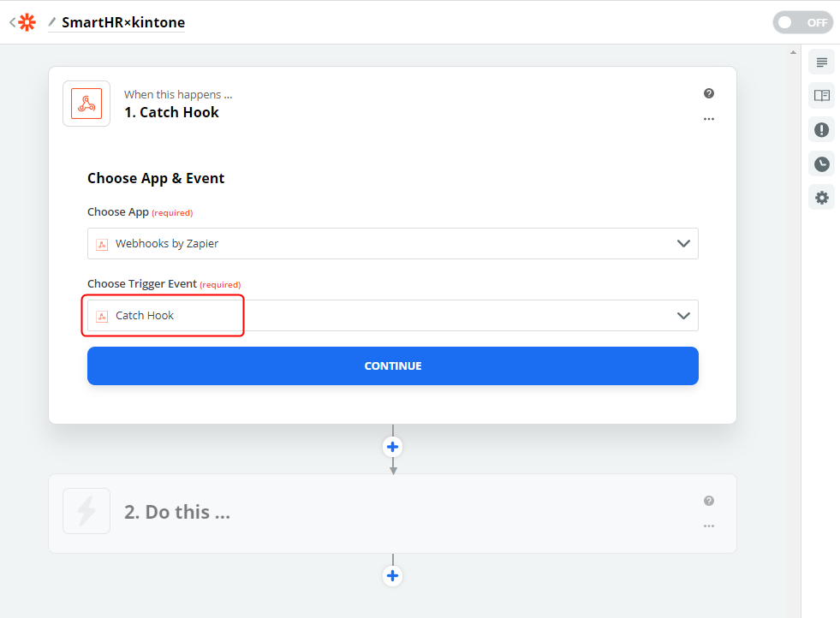The image size is (840, 618).
Task: Click the help icon for step 2
Action: coord(709,501)
